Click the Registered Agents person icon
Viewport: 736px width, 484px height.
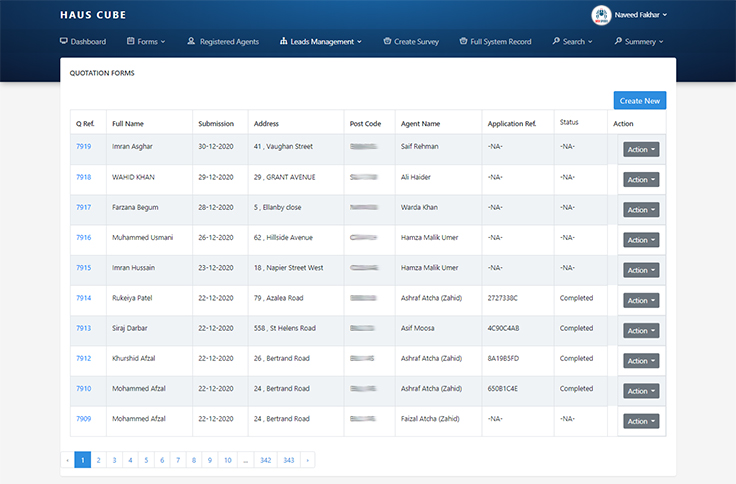point(191,42)
